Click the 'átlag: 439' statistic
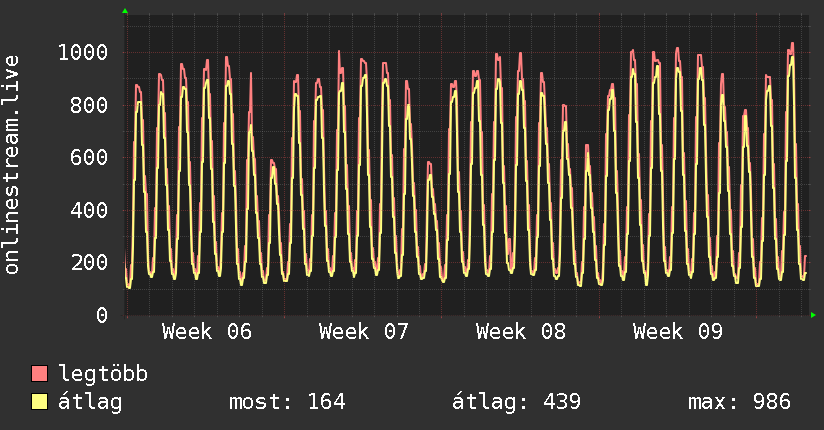824x430 pixels. coord(516,402)
